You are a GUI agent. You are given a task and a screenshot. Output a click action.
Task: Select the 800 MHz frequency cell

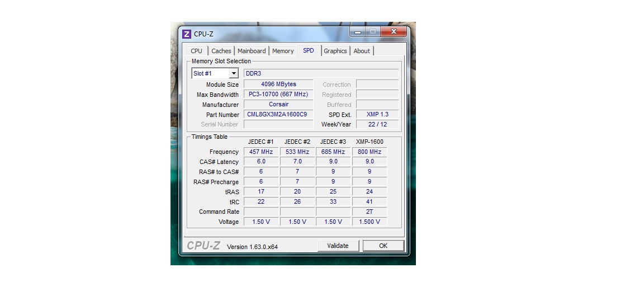click(370, 152)
